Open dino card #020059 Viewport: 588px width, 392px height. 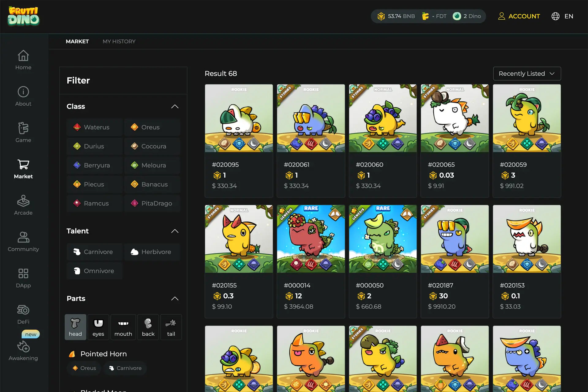point(527,141)
